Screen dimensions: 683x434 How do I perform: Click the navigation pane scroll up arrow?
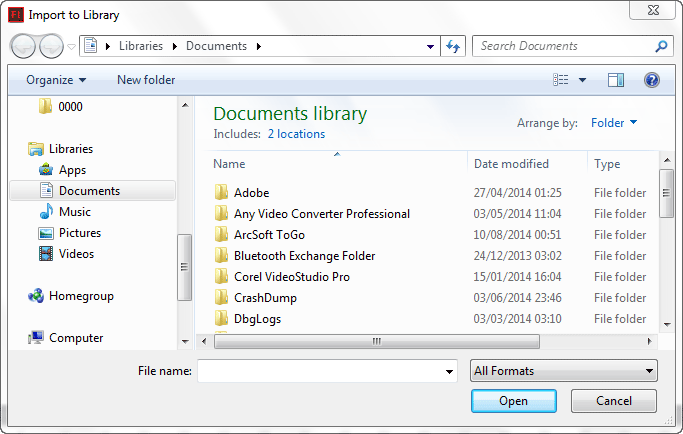coord(185,105)
